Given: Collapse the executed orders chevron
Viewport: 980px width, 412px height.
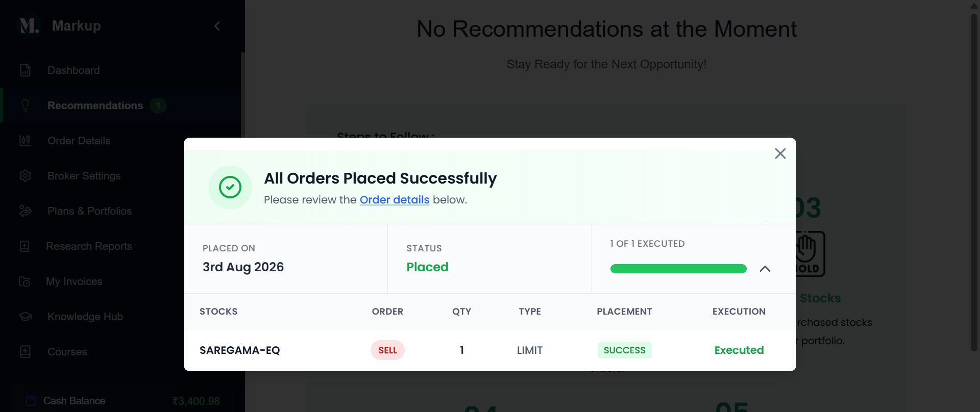Looking at the screenshot, I should click(765, 269).
